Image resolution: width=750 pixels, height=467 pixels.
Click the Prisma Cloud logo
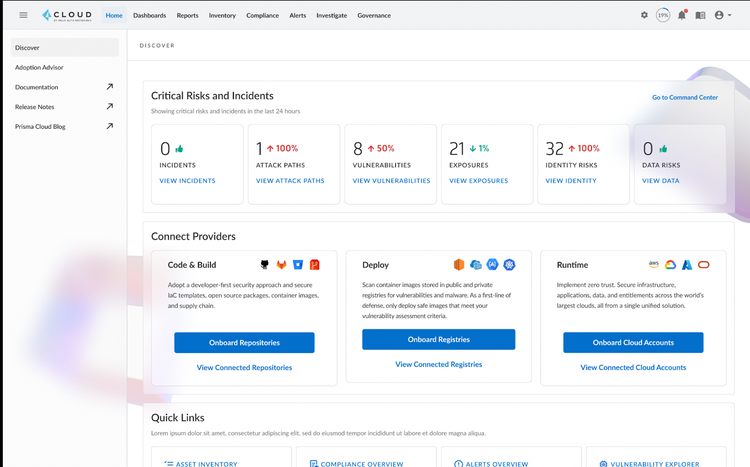coord(67,15)
